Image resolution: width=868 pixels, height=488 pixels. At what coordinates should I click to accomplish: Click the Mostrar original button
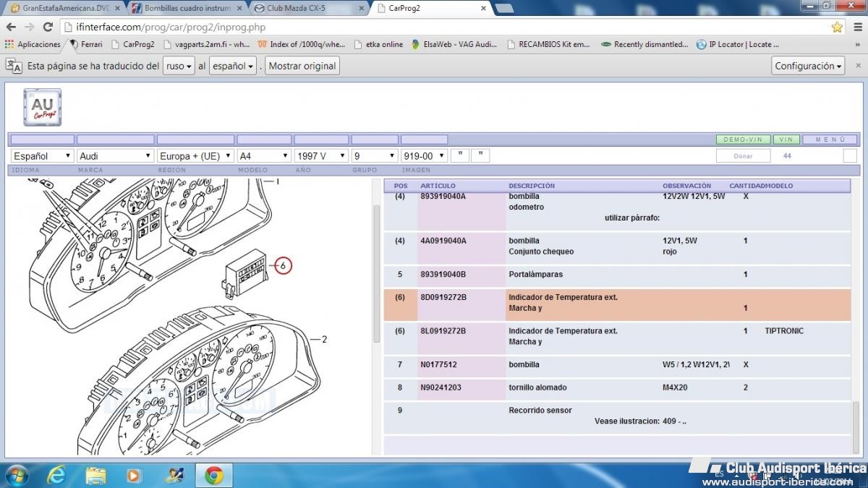coord(302,66)
